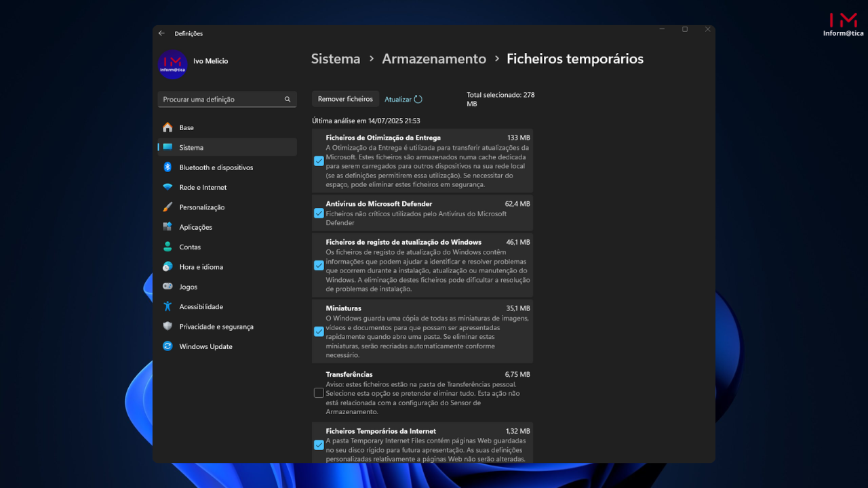
Task: Select Aplicações in the sidebar
Action: (x=227, y=227)
